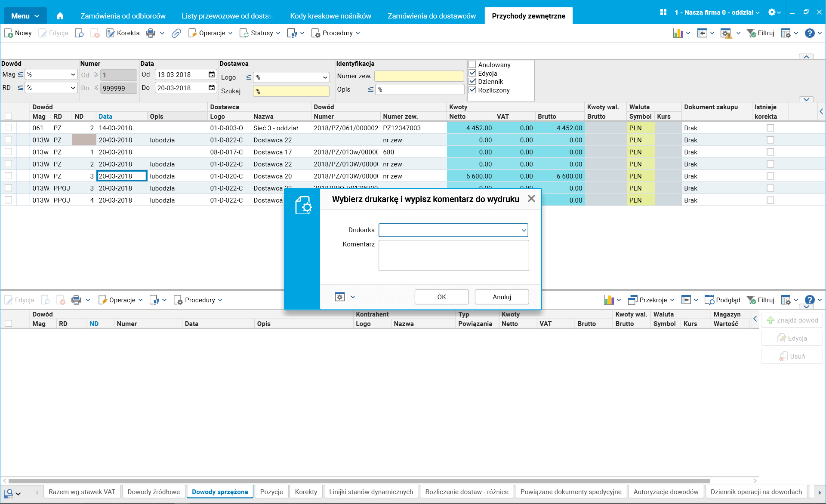The height and width of the screenshot is (504, 826).
Task: Open the blue help question mark icon
Action: click(809, 33)
